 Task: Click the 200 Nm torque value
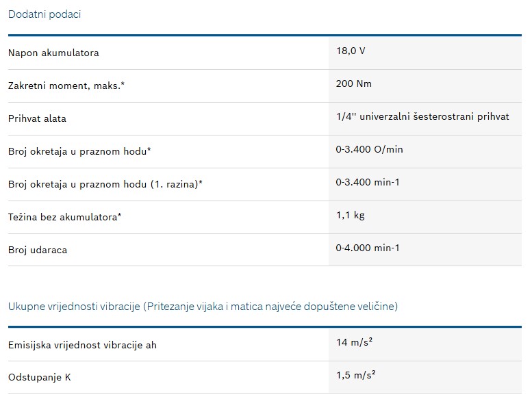[x=354, y=83]
